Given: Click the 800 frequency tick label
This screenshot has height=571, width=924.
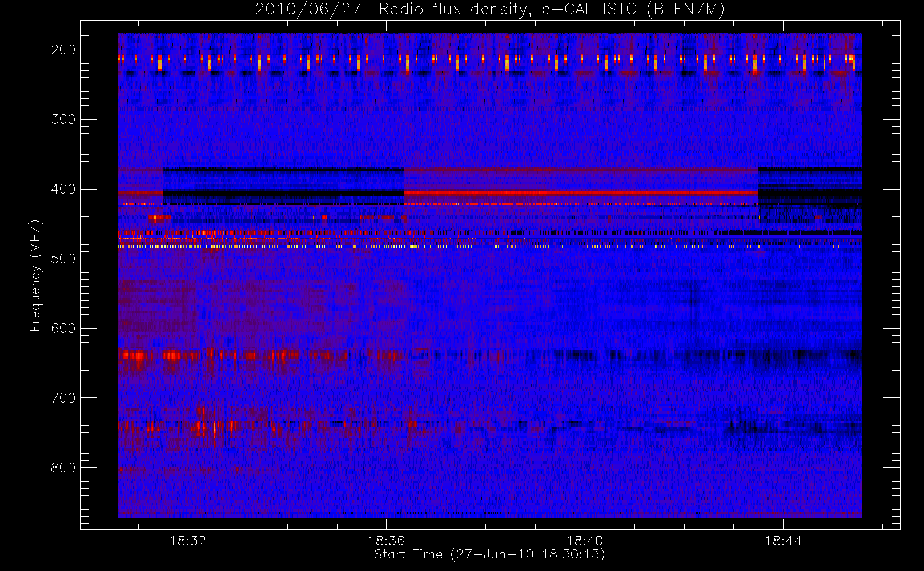Looking at the screenshot, I should (63, 468).
